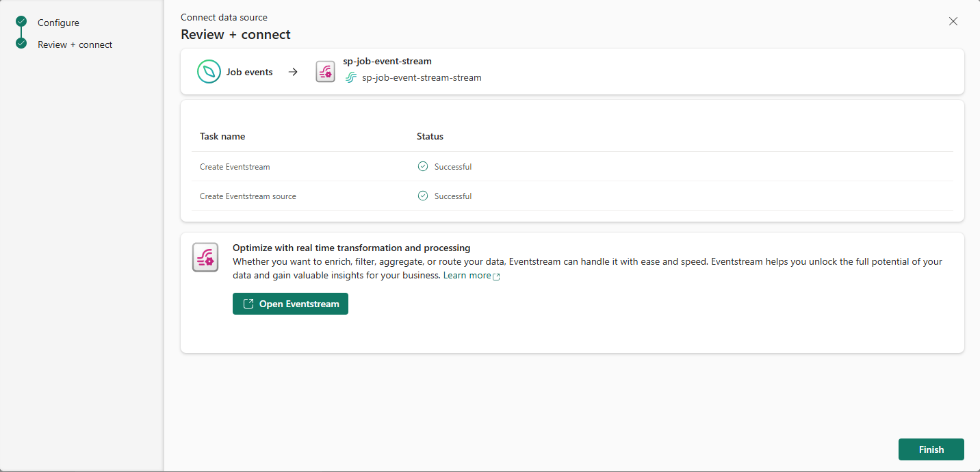Click the arrow between source and Eventstream
This screenshot has height=472, width=980.
(293, 72)
